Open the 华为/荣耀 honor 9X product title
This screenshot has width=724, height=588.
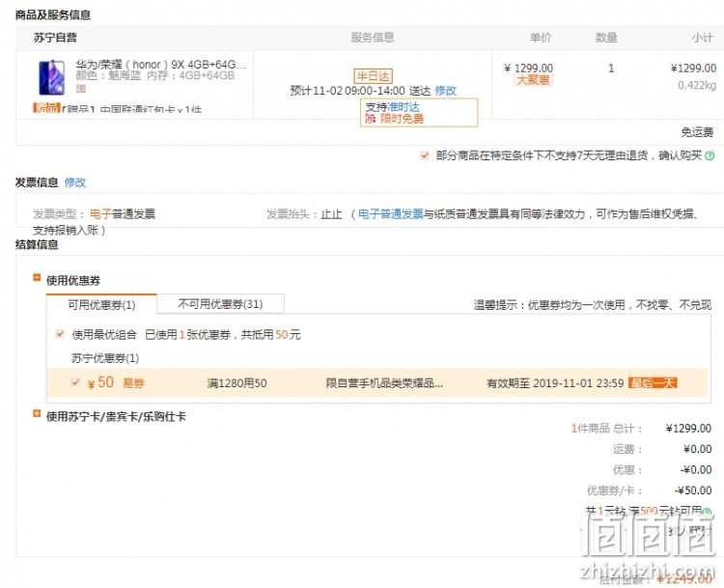coord(160,64)
